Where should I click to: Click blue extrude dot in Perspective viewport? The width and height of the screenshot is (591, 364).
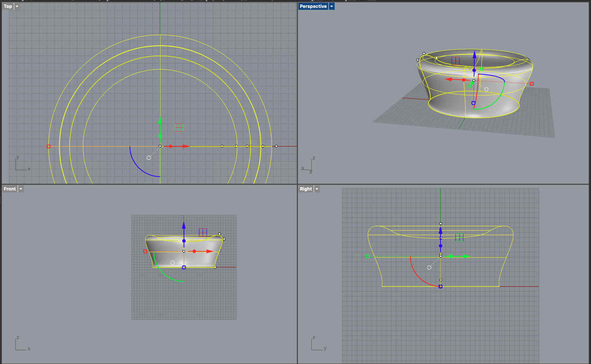click(474, 70)
